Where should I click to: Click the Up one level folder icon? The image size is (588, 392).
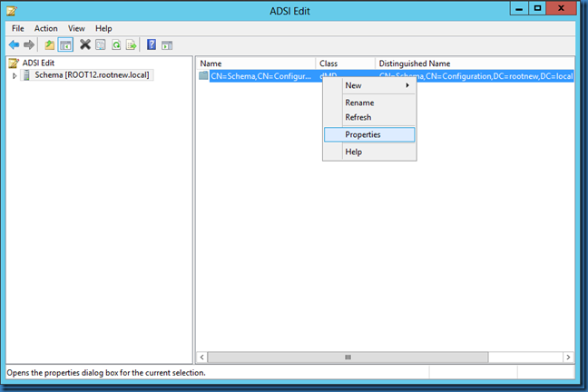point(49,45)
